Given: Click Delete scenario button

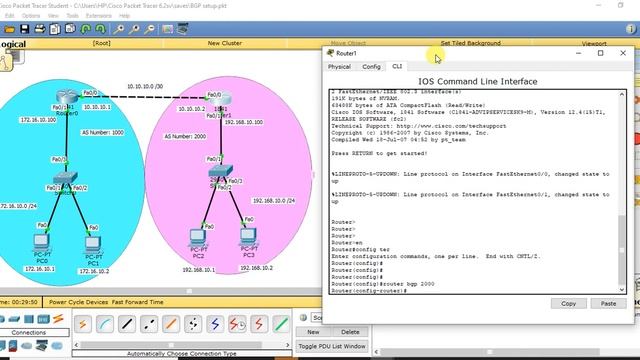Looking at the screenshot, I should click(x=350, y=332).
